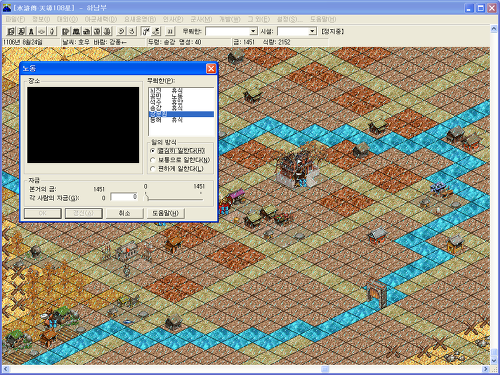The height and width of the screenshot is (375, 500).
Task: Open the 인사(P) menu
Action: pyautogui.click(x=173, y=19)
